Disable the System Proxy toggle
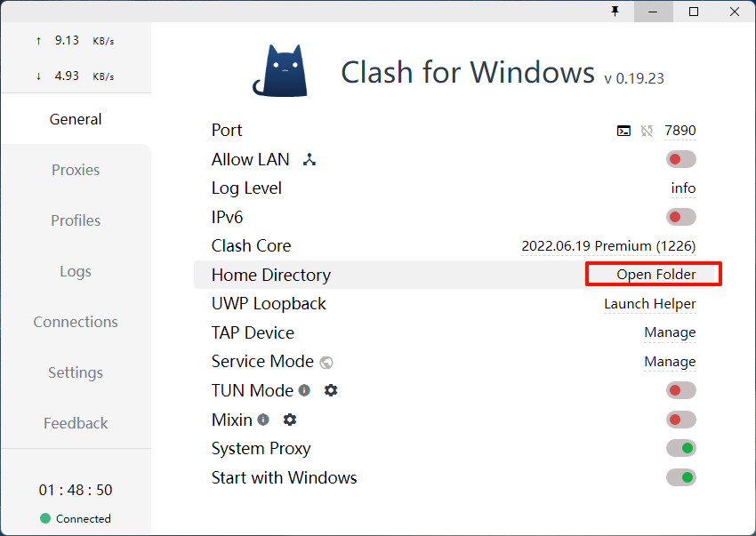The height and width of the screenshot is (536, 756). click(x=680, y=448)
